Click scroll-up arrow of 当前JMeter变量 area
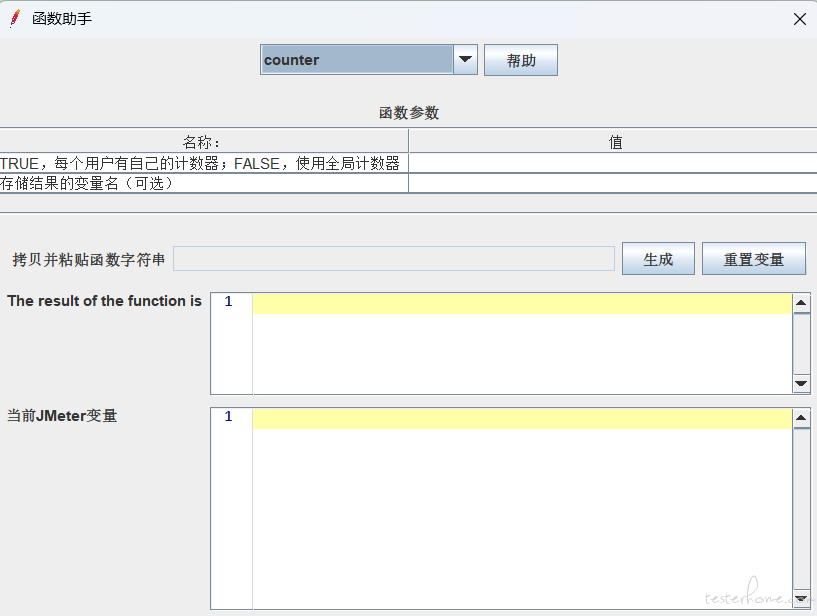This screenshot has height=616, width=817. point(801,418)
